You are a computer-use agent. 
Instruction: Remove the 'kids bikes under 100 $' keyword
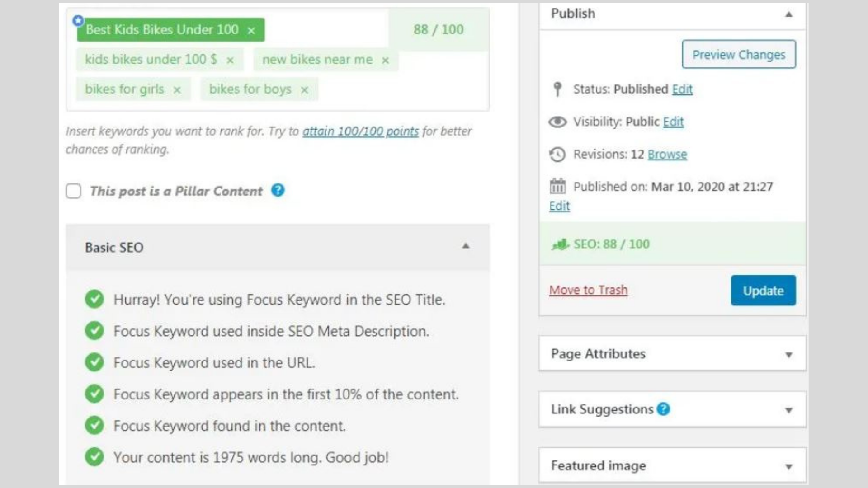pyautogui.click(x=230, y=61)
